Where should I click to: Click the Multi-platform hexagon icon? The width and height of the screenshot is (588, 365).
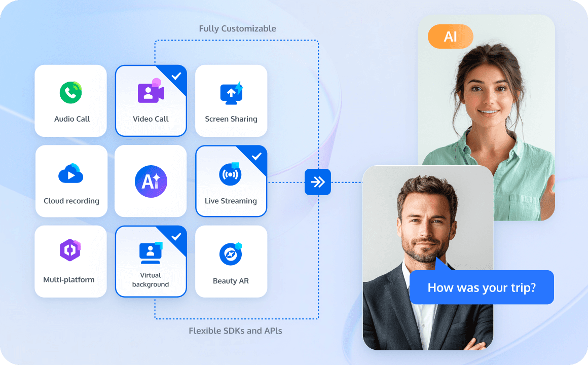click(70, 250)
